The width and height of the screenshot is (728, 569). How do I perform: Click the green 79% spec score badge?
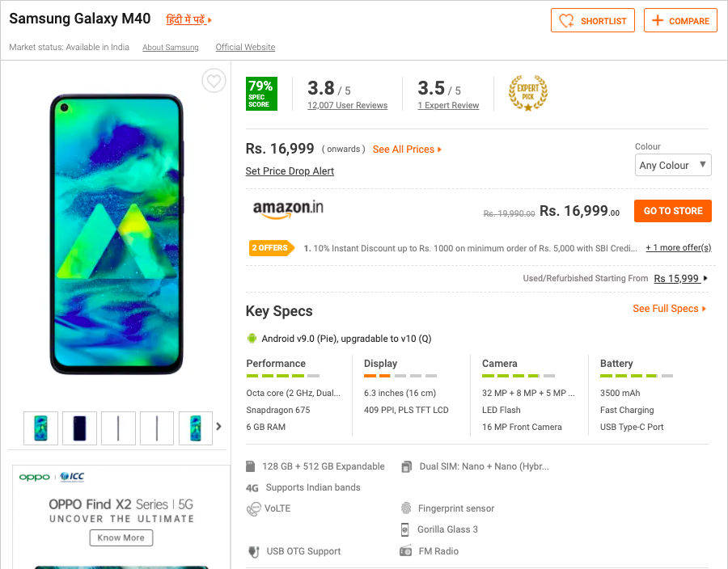(x=261, y=94)
